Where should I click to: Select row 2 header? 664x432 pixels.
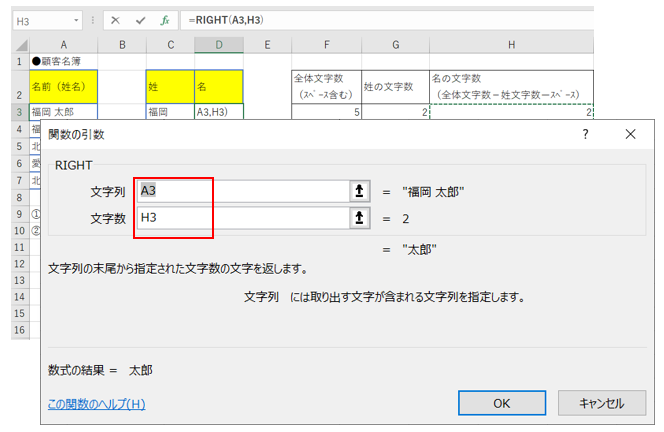[x=19, y=86]
